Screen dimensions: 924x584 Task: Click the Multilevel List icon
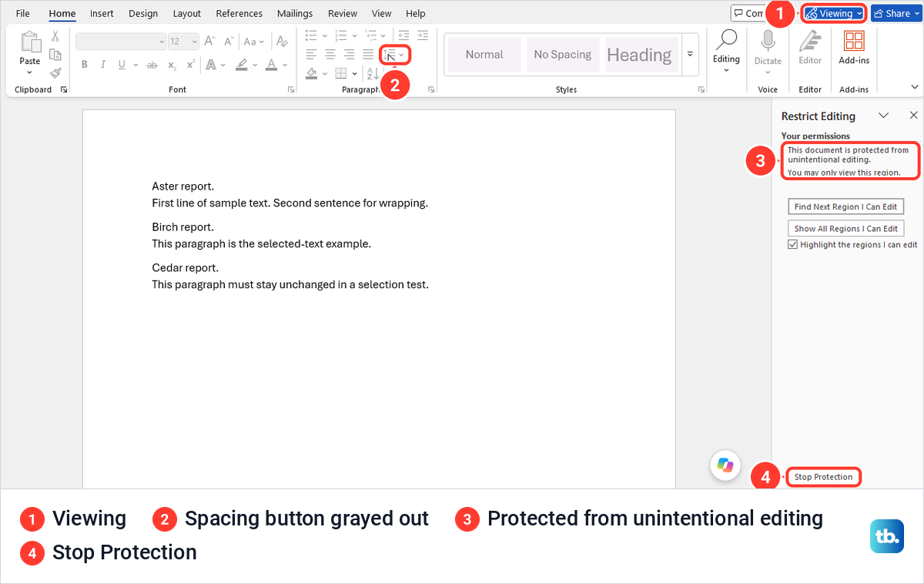point(371,35)
